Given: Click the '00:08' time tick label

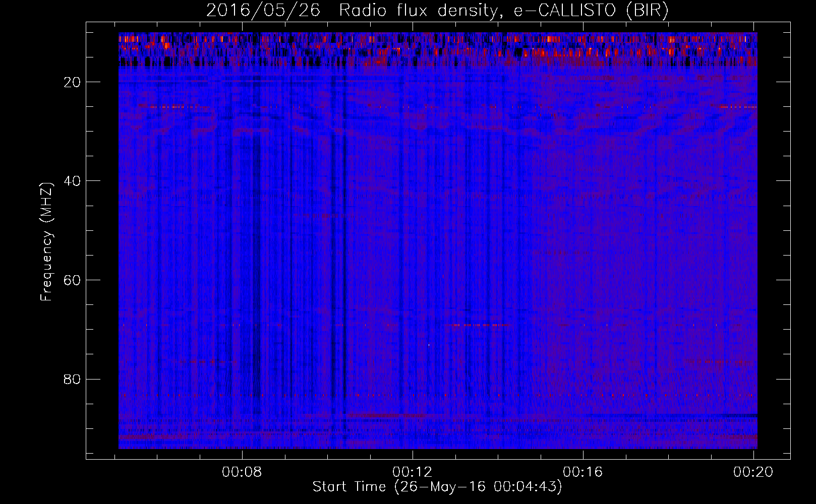Looking at the screenshot, I should (242, 472).
